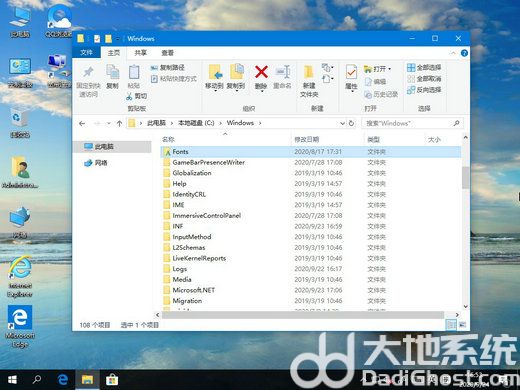Viewport: 520px width, 390px height.
Task: Select the Fonts folder
Action: (x=311, y=152)
